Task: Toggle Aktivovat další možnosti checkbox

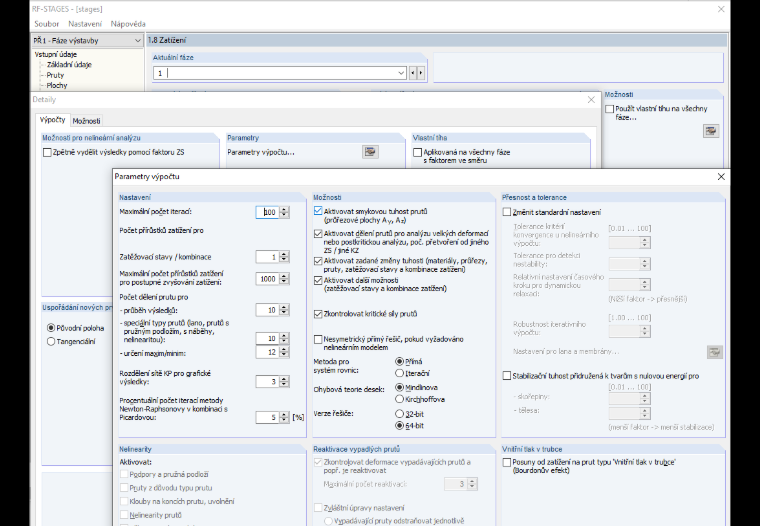Action: pos(318,280)
